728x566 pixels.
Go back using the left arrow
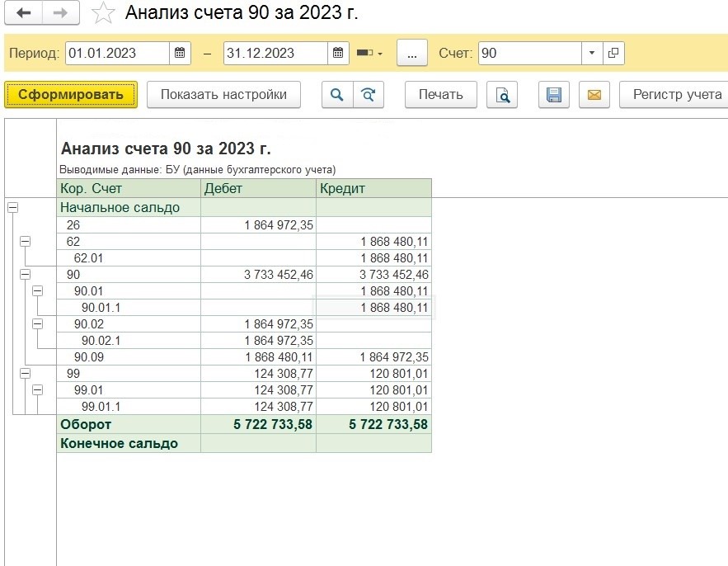point(24,13)
